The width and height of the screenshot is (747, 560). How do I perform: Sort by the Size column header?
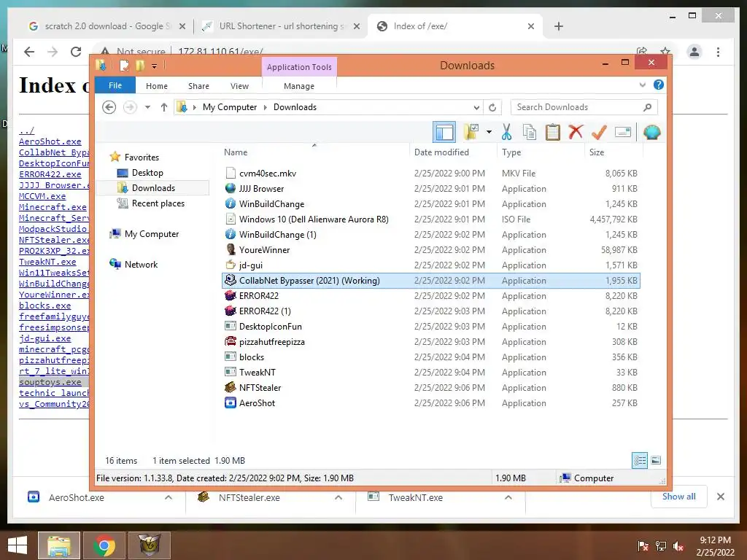(x=597, y=152)
